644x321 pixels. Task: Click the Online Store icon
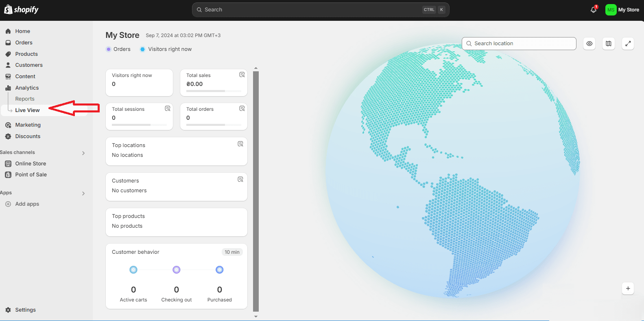pos(8,164)
